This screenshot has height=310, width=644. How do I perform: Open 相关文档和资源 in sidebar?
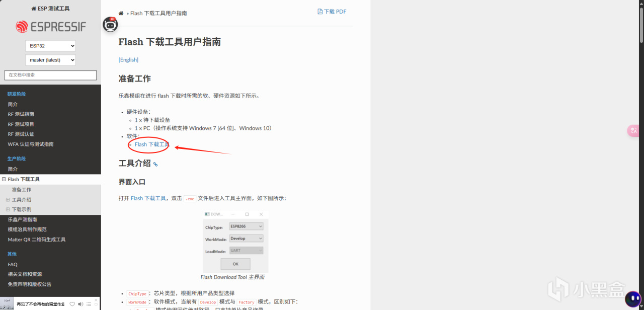click(x=25, y=274)
